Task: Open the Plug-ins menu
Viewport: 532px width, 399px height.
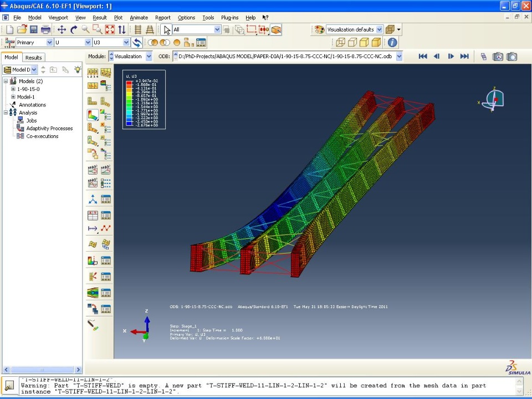Action: [x=229, y=17]
